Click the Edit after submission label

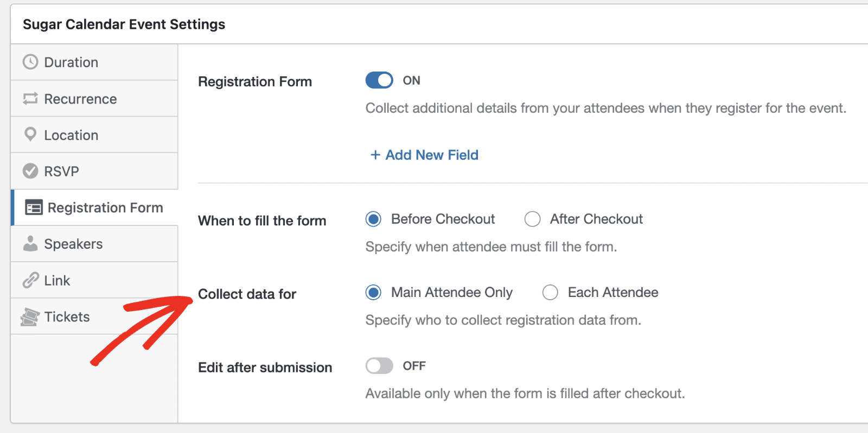[x=265, y=367]
